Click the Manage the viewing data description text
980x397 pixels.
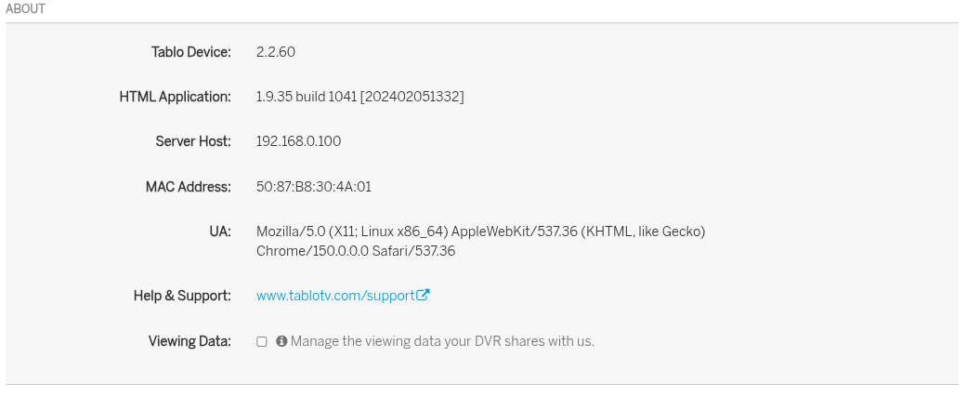442,341
